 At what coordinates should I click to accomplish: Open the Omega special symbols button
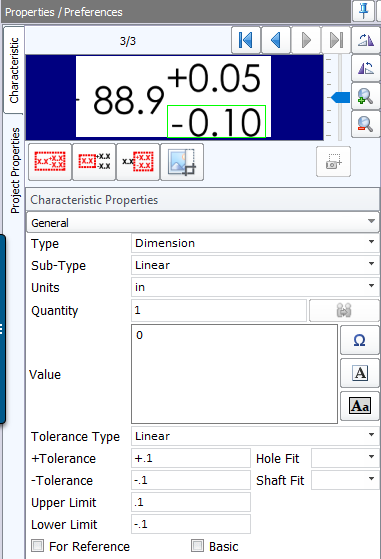point(360,340)
